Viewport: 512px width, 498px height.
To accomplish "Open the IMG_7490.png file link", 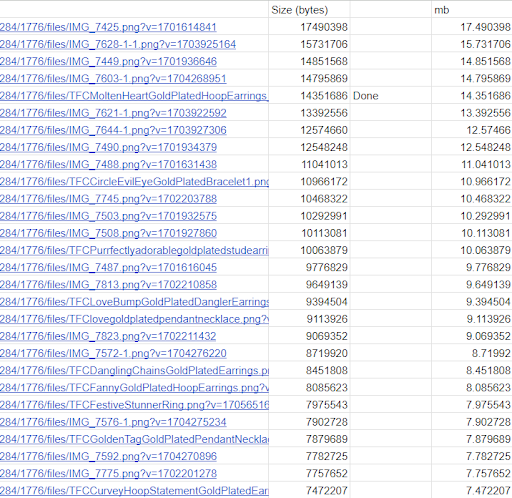I will (108, 147).
